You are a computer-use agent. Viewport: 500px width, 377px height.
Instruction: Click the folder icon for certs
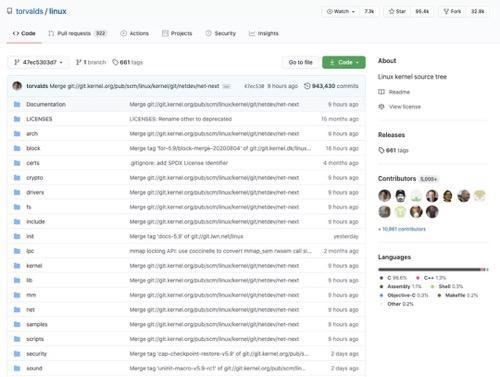click(17, 163)
